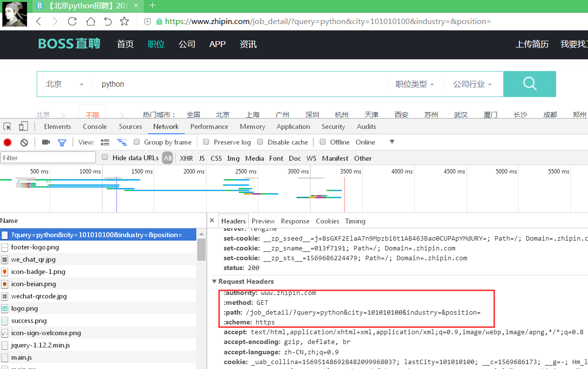Click the browser back arrow
This screenshot has height=369, width=588.
(x=39, y=22)
